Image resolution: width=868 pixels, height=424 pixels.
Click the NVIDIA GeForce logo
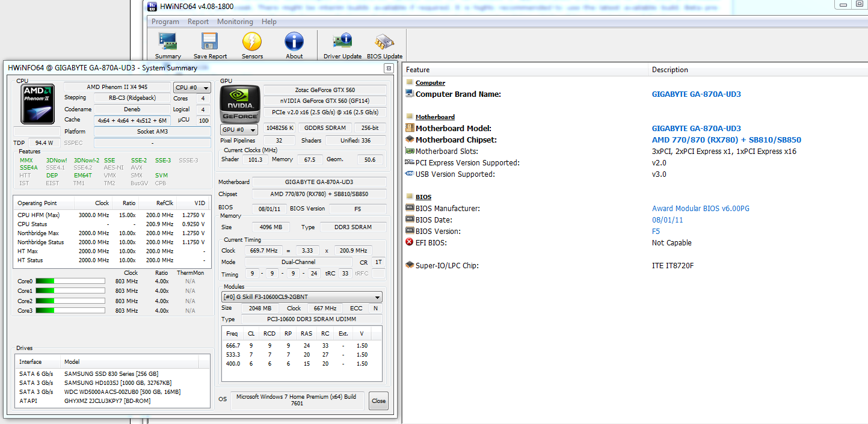tap(239, 103)
